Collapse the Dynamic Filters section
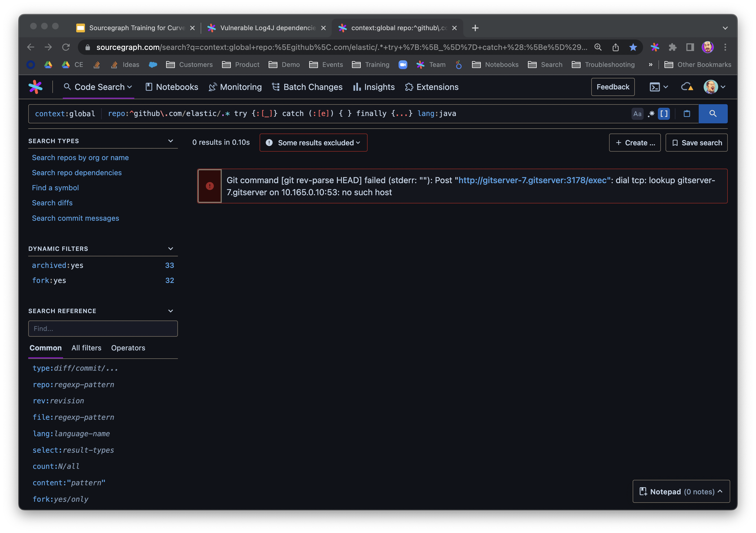The height and width of the screenshot is (533, 756). click(170, 249)
